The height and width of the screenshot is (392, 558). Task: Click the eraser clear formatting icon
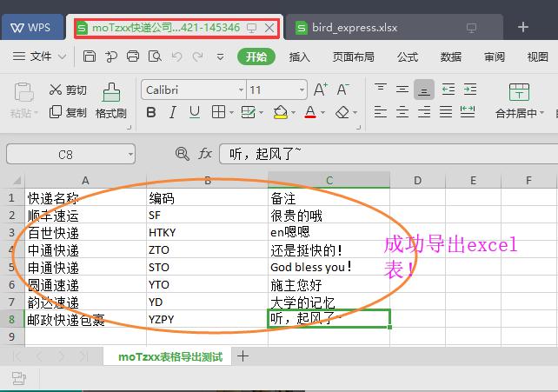pos(342,112)
